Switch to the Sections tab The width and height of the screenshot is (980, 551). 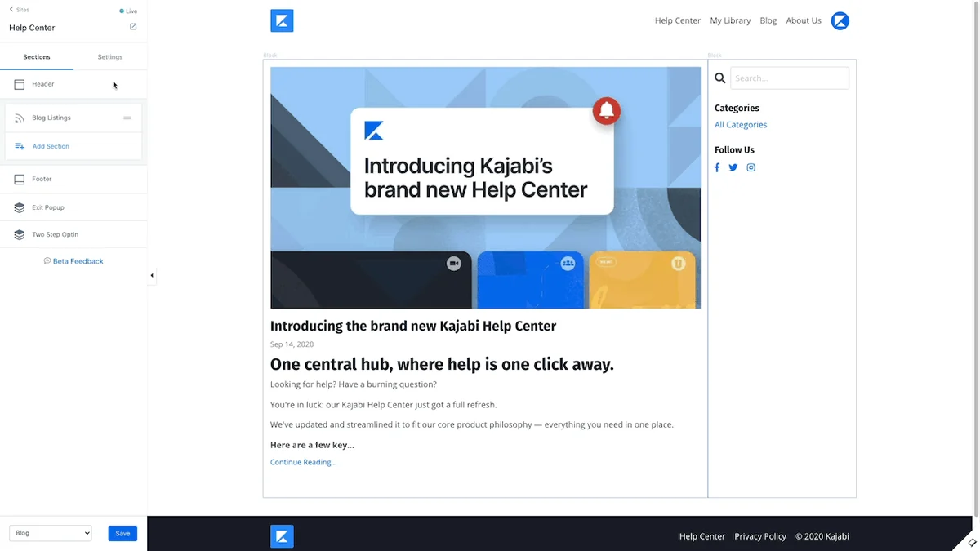click(x=37, y=57)
